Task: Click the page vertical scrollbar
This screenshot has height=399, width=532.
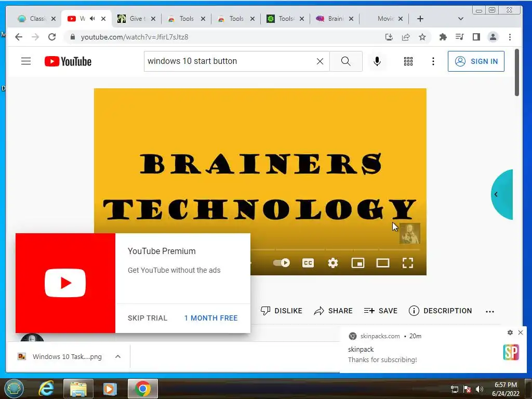Action: pos(517,73)
